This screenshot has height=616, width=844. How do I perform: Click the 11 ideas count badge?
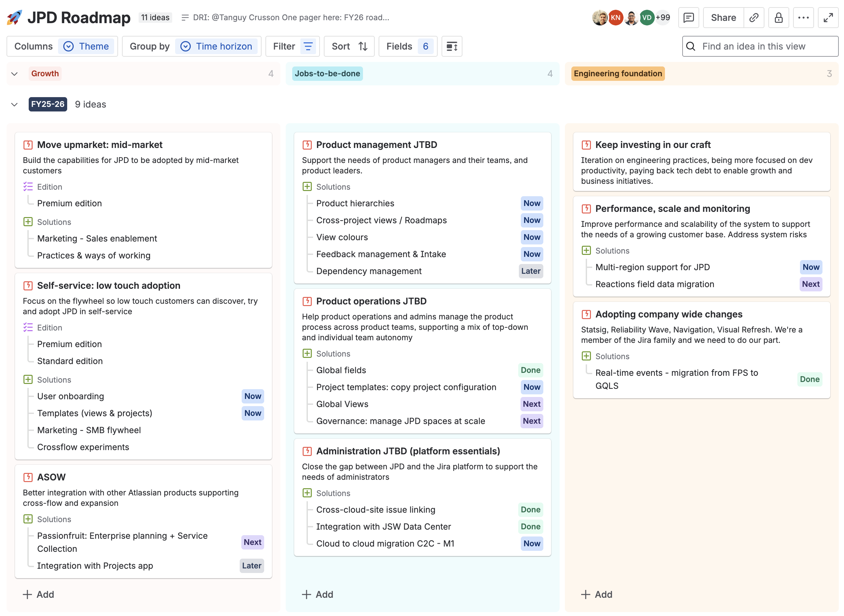(155, 18)
